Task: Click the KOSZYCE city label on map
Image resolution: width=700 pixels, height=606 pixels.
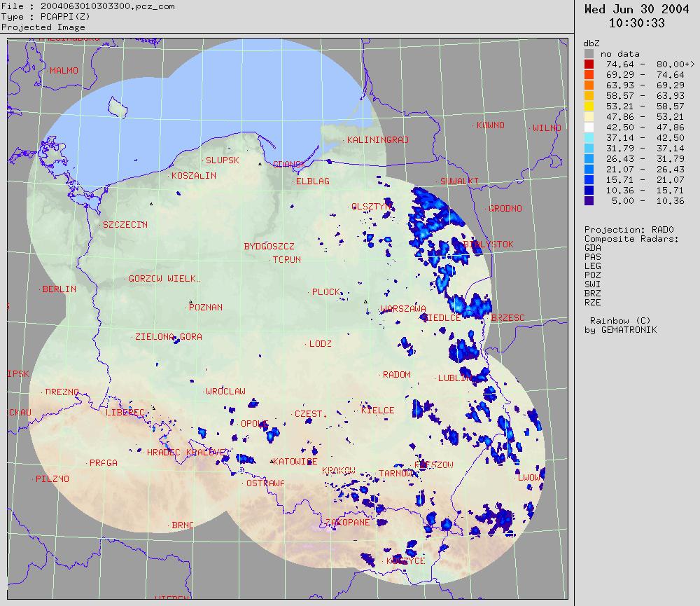Action: (x=405, y=561)
